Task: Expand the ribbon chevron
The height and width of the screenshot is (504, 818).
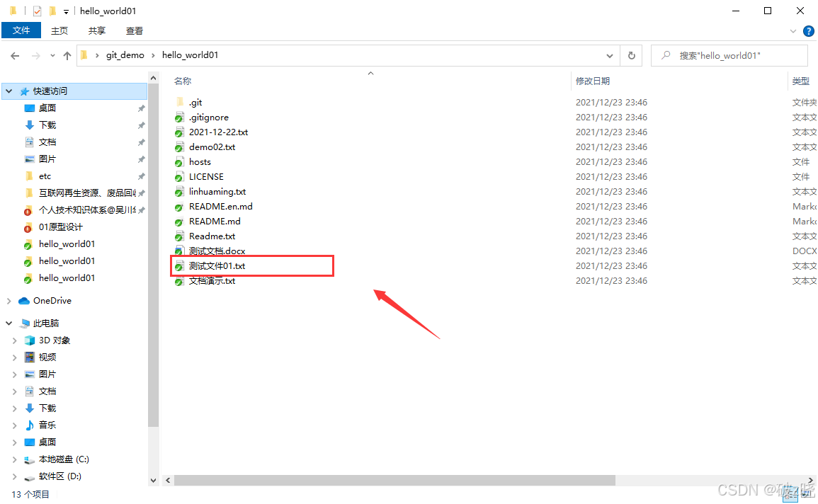Action: [793, 31]
